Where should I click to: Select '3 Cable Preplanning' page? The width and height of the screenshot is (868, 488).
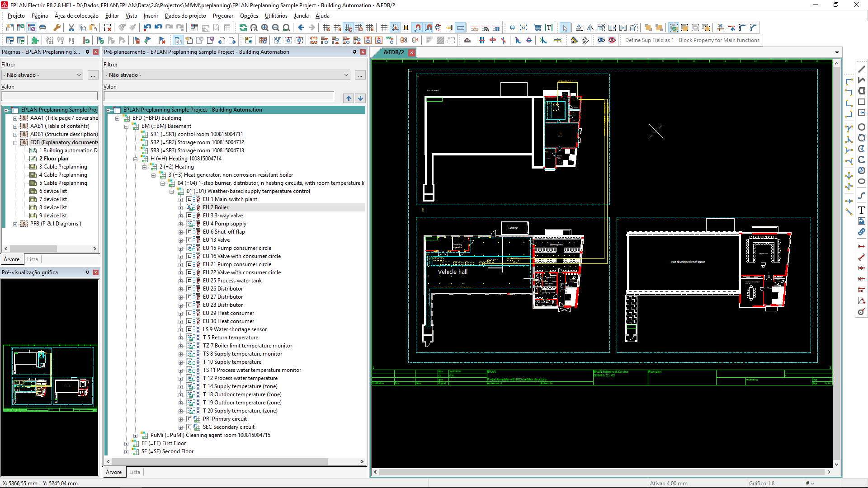coord(63,167)
